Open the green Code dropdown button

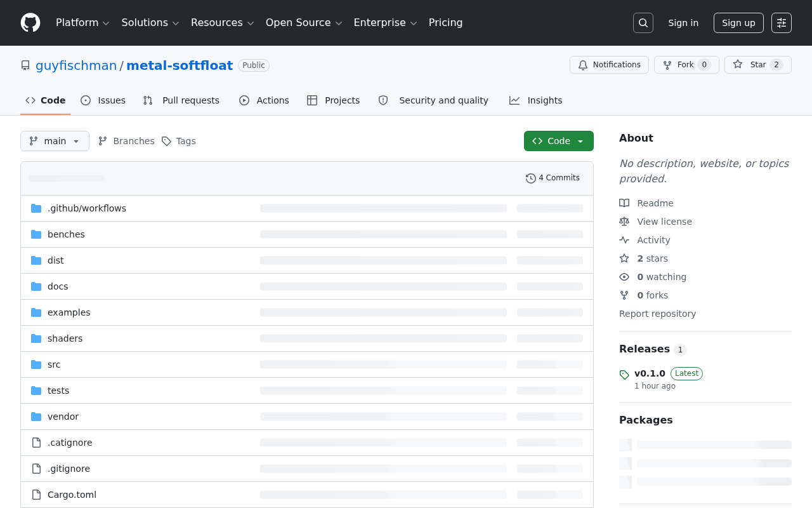(559, 141)
